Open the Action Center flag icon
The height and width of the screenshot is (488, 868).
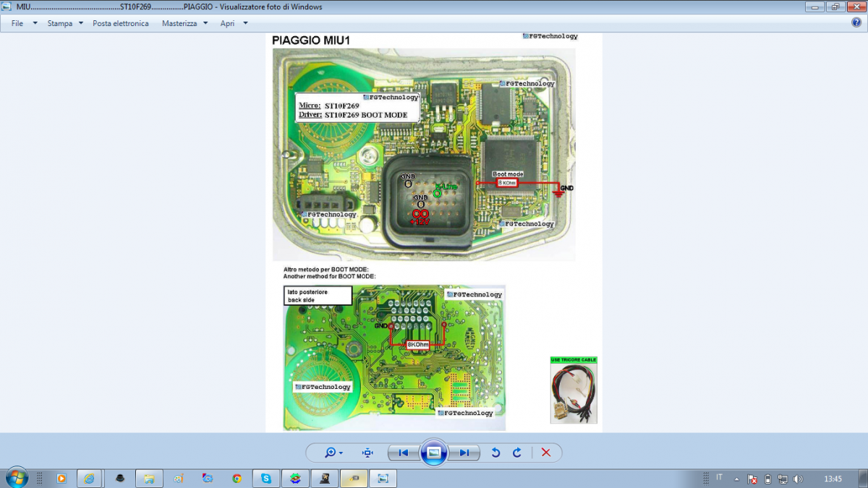[x=752, y=479]
